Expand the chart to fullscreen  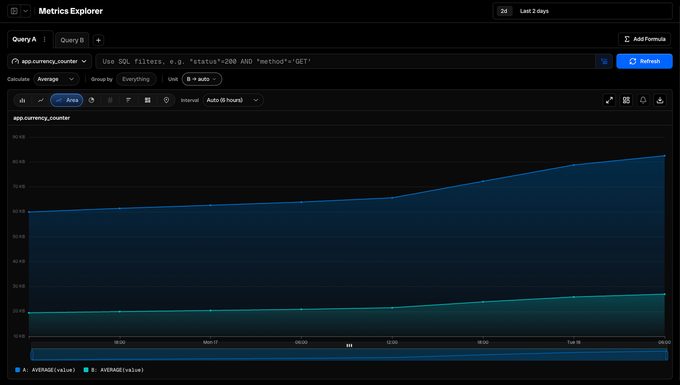609,100
